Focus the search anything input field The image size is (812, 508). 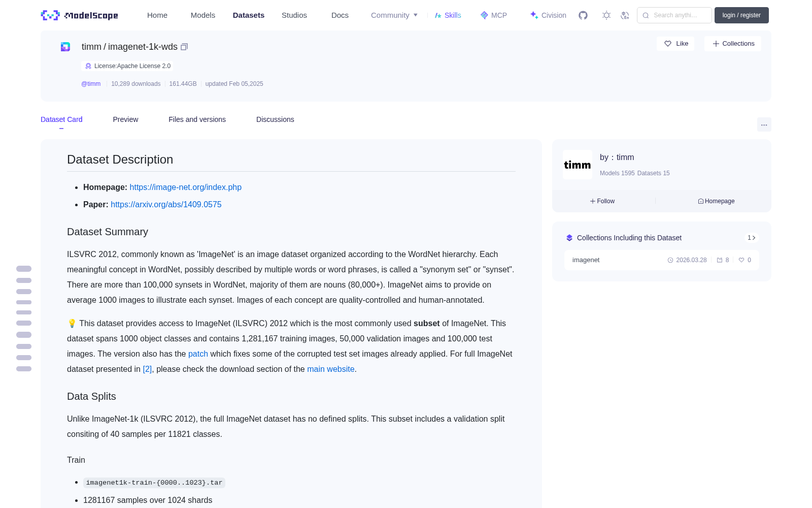[x=674, y=15]
